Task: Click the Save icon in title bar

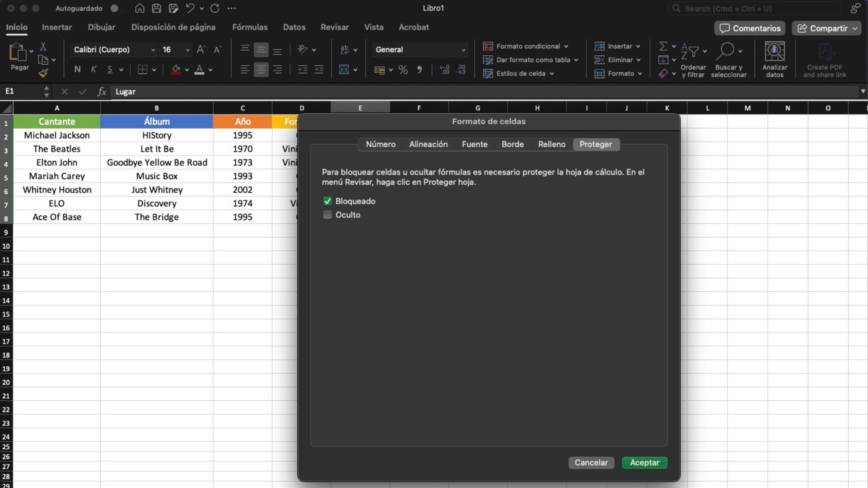Action: pyautogui.click(x=156, y=8)
